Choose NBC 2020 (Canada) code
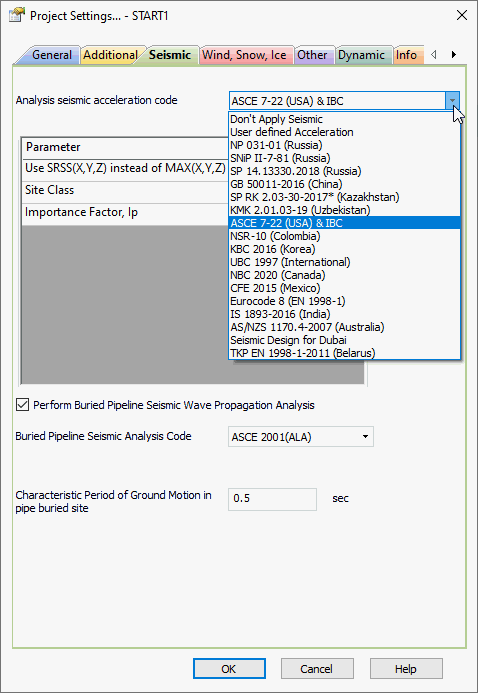 (x=345, y=275)
